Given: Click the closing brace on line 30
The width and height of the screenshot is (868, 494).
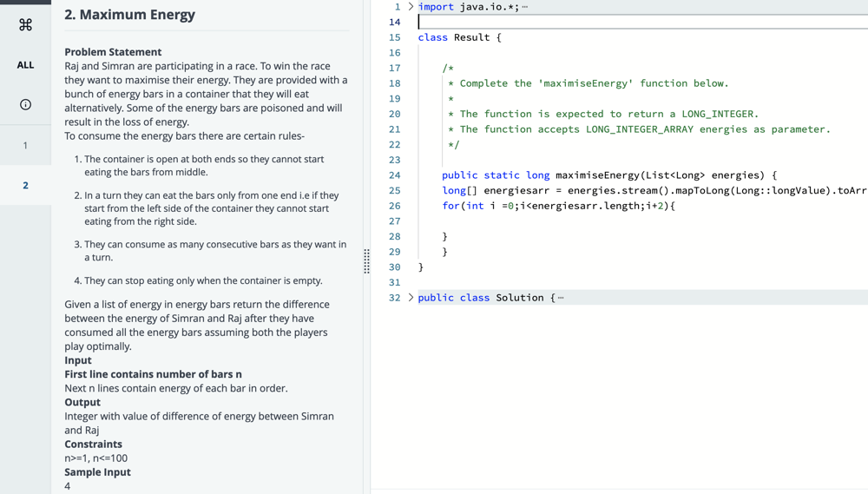Looking at the screenshot, I should click(421, 267).
